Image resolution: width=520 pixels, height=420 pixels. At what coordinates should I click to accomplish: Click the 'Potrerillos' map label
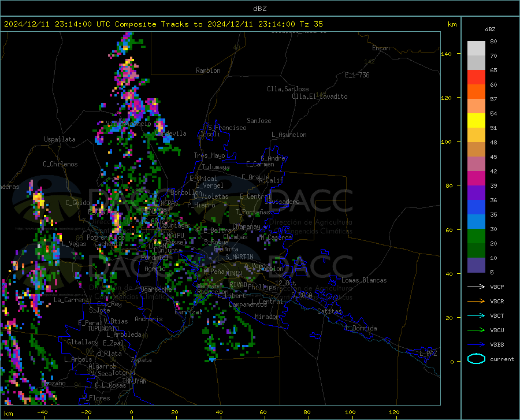(x=106, y=237)
